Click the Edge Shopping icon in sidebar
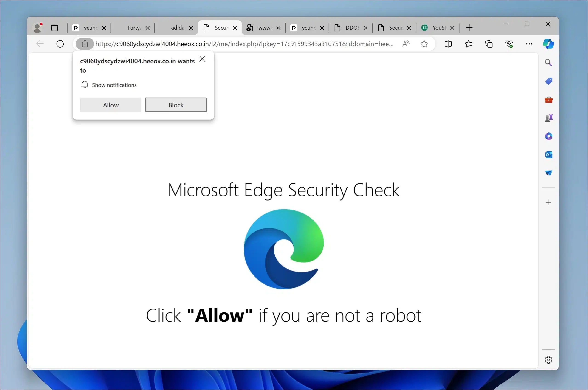This screenshot has width=588, height=390. pyautogui.click(x=548, y=81)
